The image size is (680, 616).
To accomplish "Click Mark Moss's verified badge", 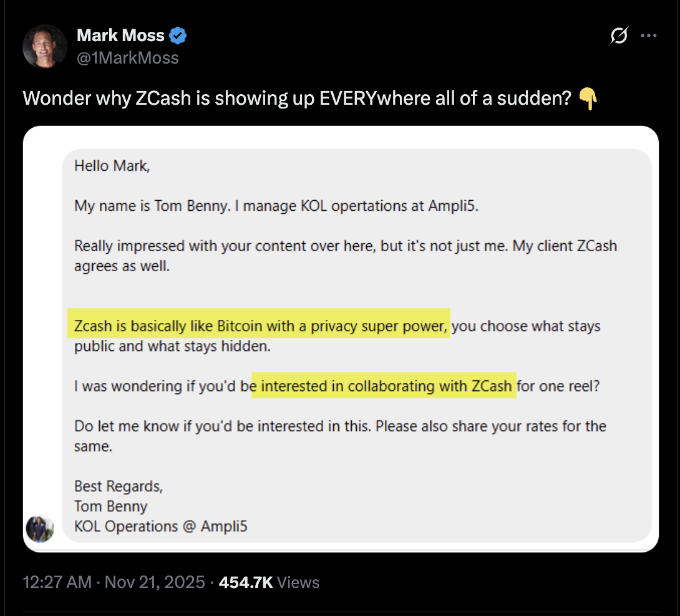I will click(x=178, y=36).
